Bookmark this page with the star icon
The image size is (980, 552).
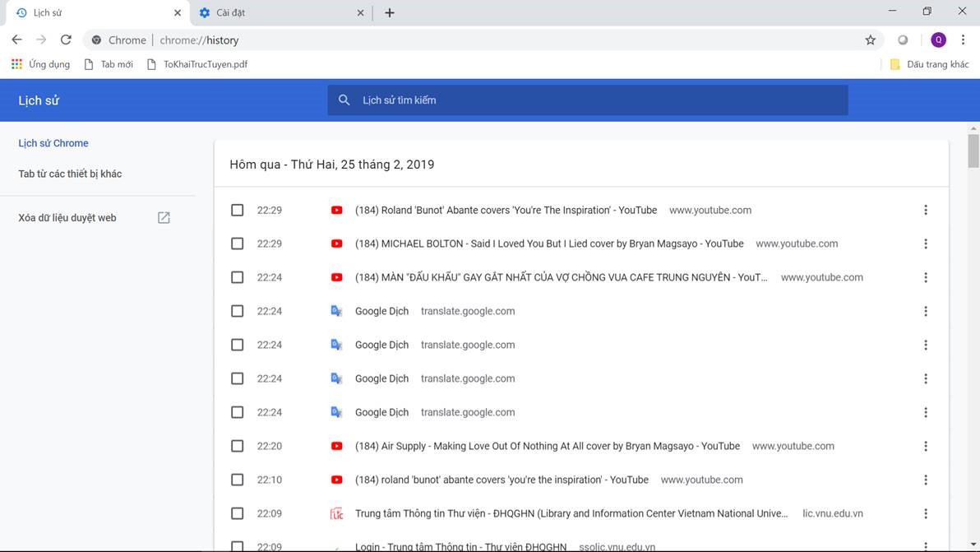[870, 39]
